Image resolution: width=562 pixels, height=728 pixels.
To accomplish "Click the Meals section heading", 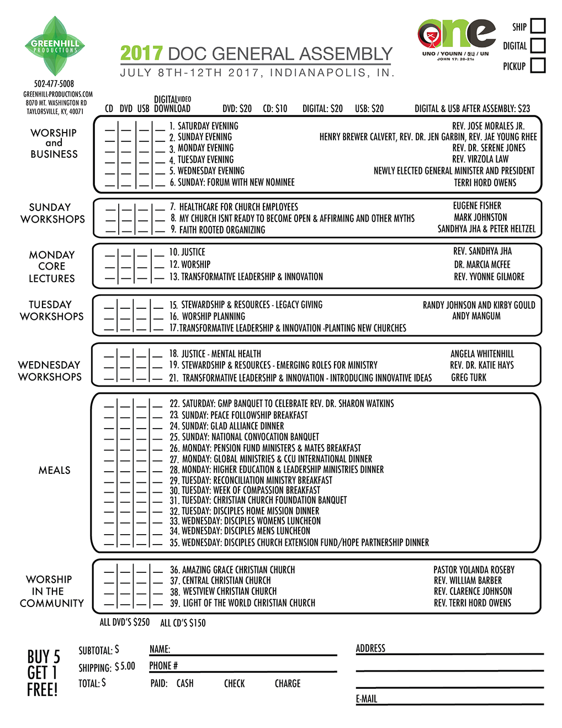I will pos(54,471).
